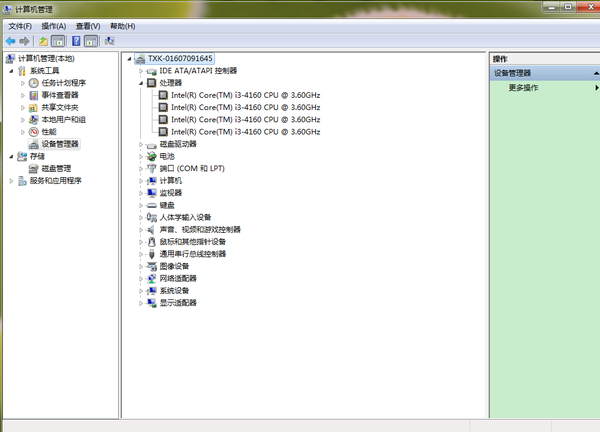Select the 电池 battery icon
Screen dimensions: 600x432
[x=152, y=156]
